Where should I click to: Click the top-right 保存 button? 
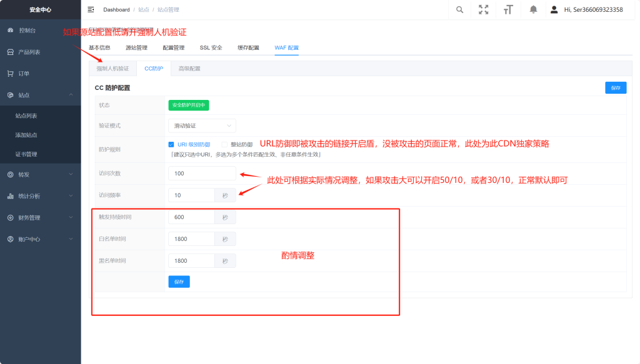coord(615,88)
